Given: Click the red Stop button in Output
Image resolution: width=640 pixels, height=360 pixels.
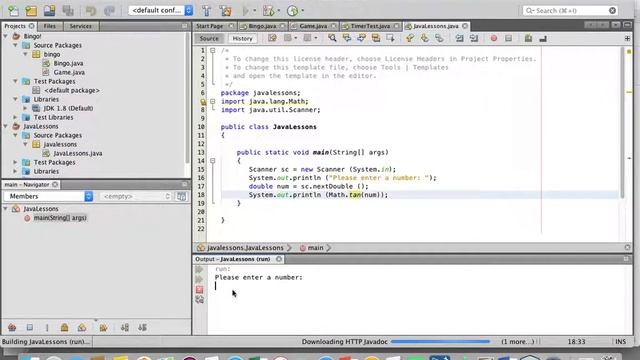Looking at the screenshot, I should (199, 289).
